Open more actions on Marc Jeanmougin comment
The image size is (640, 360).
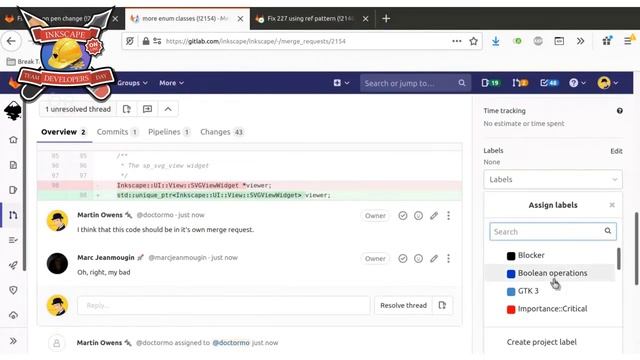click(449, 258)
